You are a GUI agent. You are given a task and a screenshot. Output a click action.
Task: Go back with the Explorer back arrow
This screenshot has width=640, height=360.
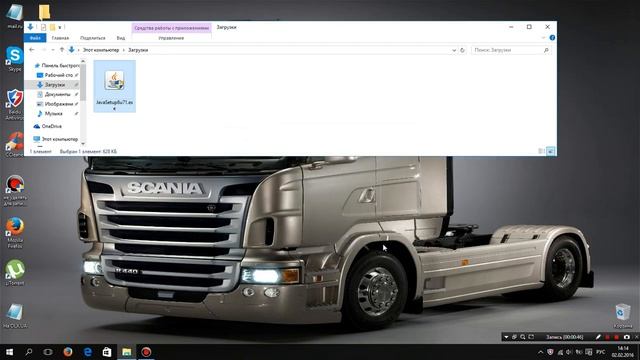(31, 50)
